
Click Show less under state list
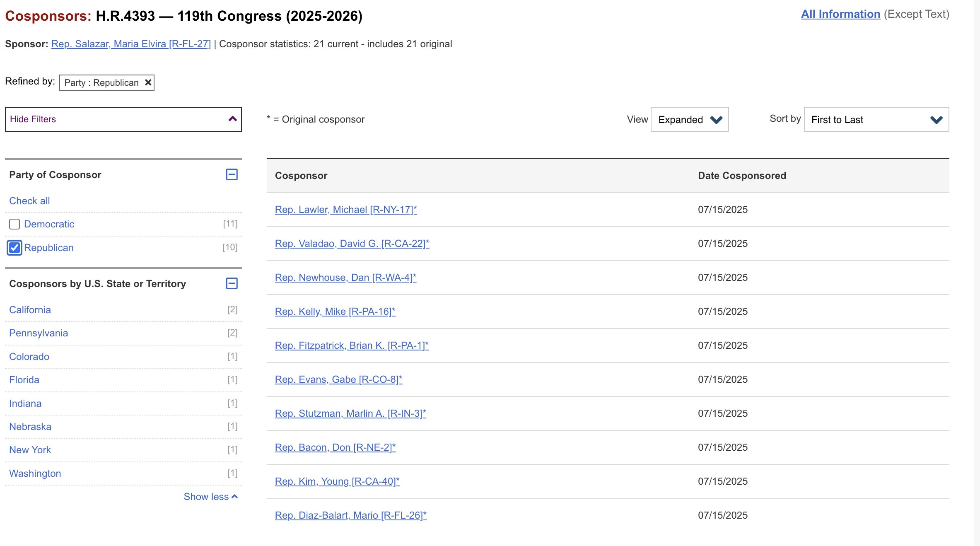click(210, 496)
